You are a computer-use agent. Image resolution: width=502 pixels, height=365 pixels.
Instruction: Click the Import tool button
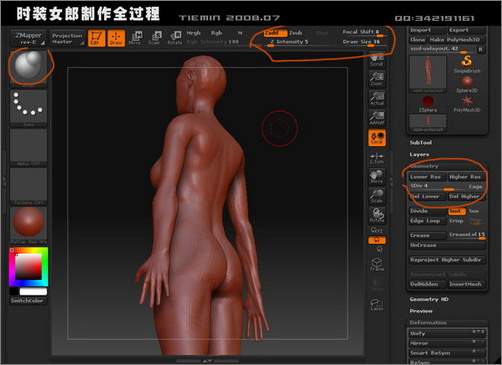coord(427,30)
